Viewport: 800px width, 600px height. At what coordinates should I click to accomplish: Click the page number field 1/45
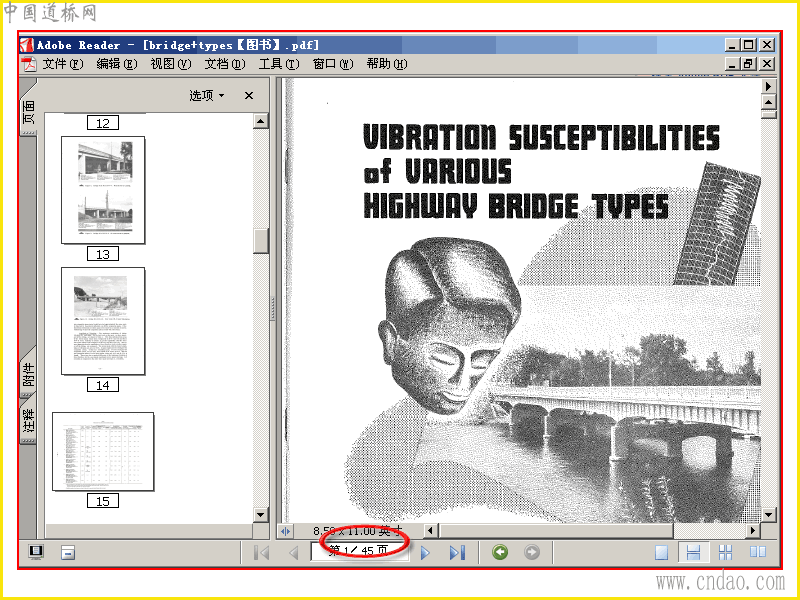[x=360, y=552]
